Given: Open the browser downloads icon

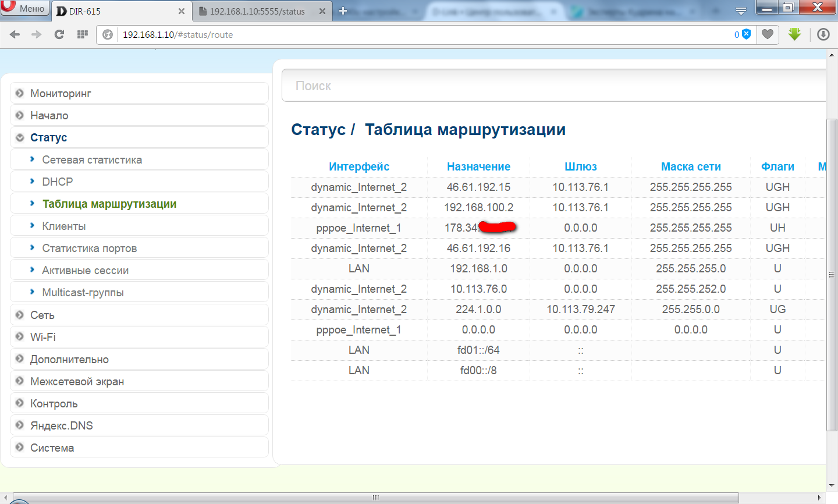Looking at the screenshot, I should click(823, 34).
